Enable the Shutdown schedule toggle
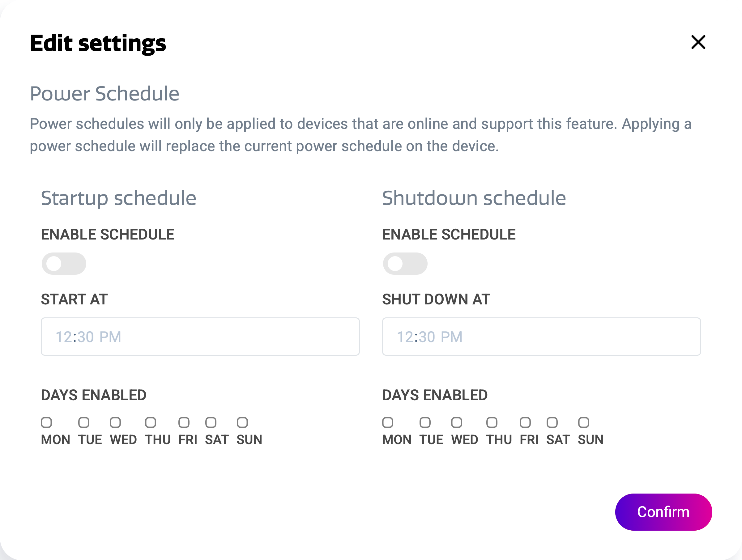Screen dimensions: 742x560 tap(405, 264)
